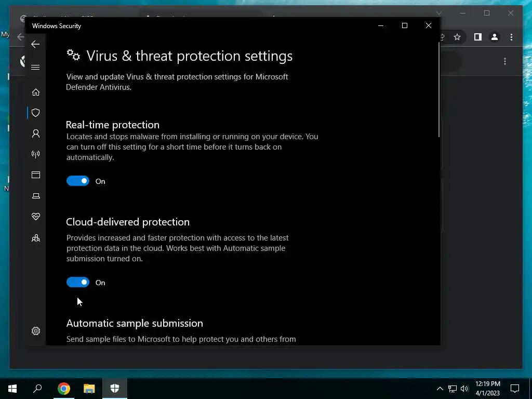Image resolution: width=532 pixels, height=399 pixels.
Task: Open the hamburger navigation menu
Action: tap(35, 67)
